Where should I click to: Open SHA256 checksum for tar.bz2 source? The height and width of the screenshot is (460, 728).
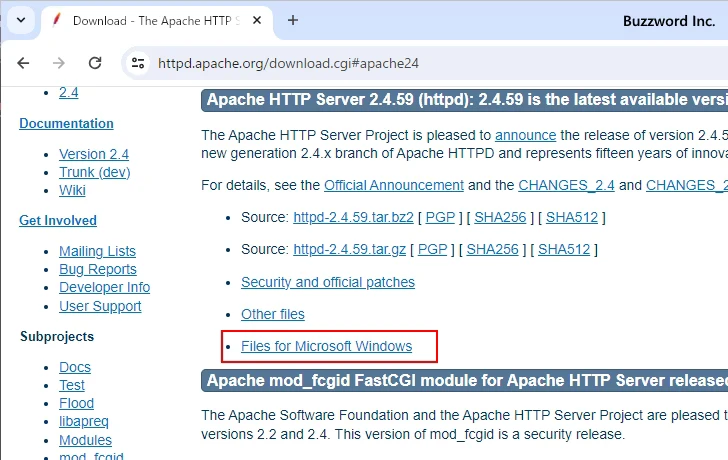click(x=500, y=217)
